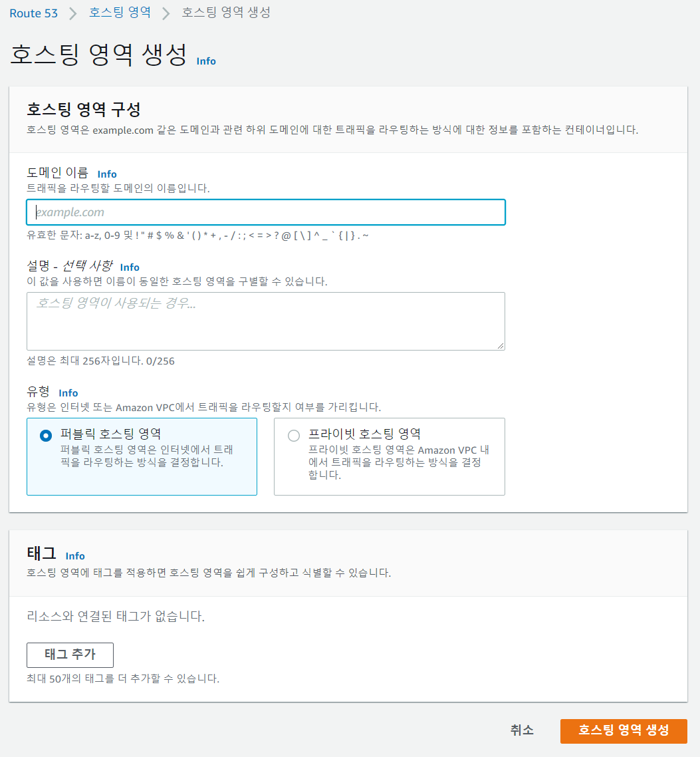The height and width of the screenshot is (757, 700).
Task: Click into the 설명 description textarea
Action: tap(266, 321)
